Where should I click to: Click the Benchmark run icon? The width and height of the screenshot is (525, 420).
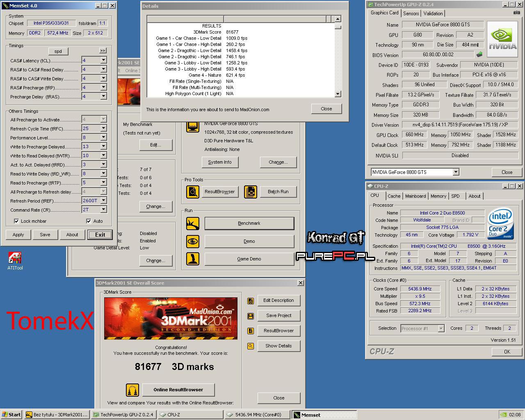point(193,224)
